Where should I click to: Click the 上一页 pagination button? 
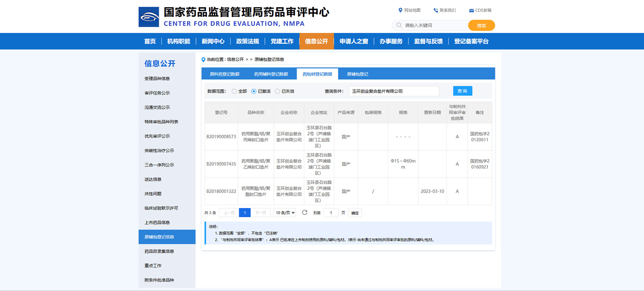(229, 213)
